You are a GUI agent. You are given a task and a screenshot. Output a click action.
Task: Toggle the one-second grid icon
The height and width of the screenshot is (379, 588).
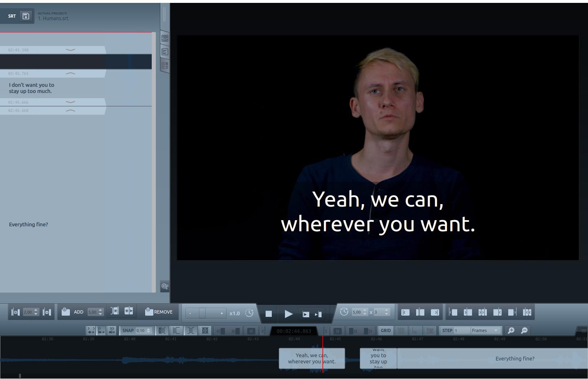point(415,330)
